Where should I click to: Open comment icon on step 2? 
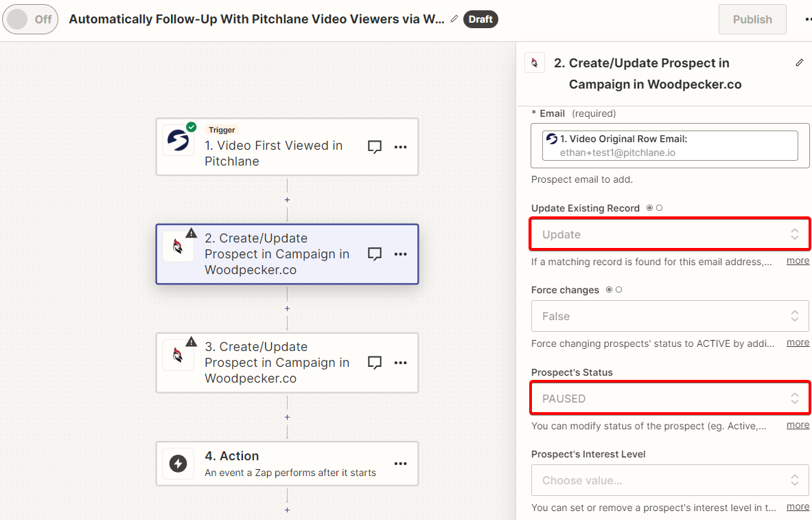[374, 254]
